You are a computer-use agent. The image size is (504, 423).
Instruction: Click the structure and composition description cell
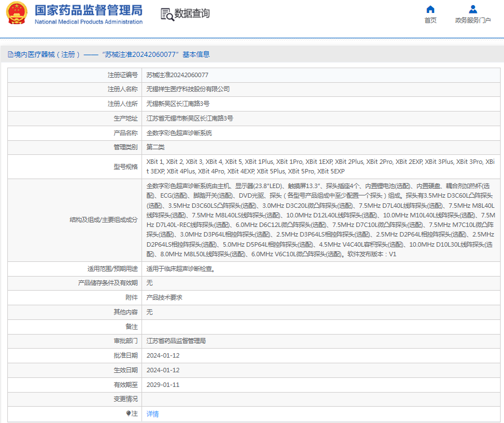pyautogui.click(x=320, y=220)
